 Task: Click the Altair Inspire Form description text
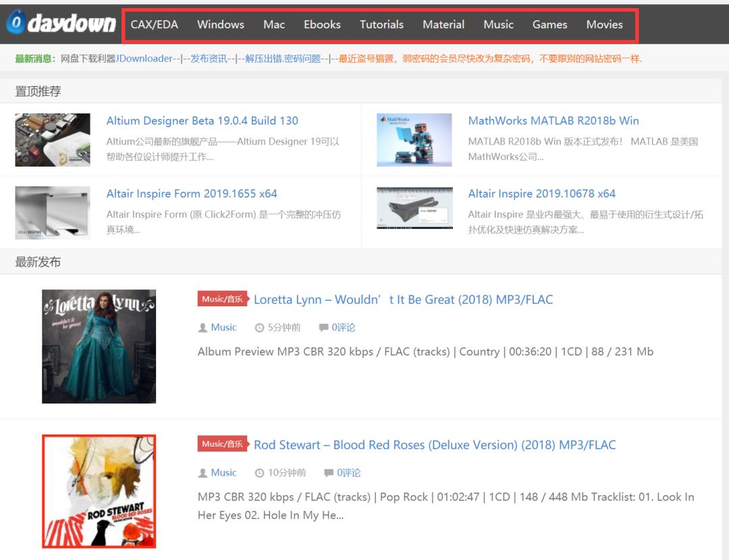(223, 222)
